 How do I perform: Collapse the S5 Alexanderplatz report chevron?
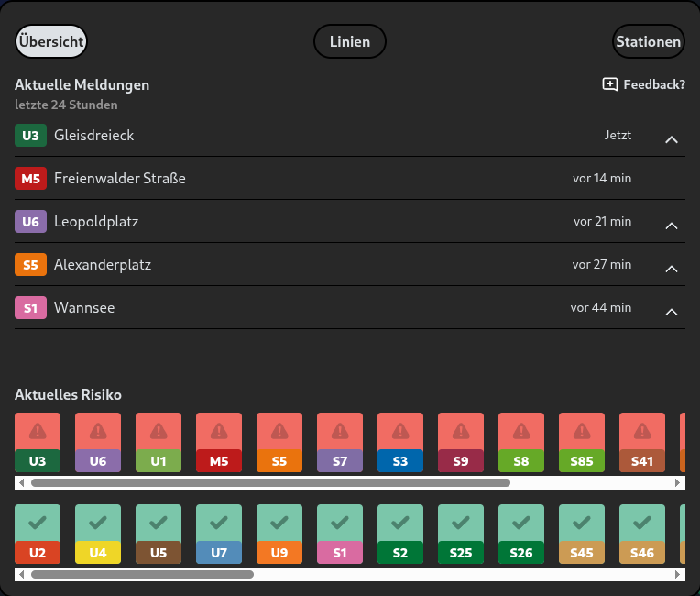coord(672,269)
